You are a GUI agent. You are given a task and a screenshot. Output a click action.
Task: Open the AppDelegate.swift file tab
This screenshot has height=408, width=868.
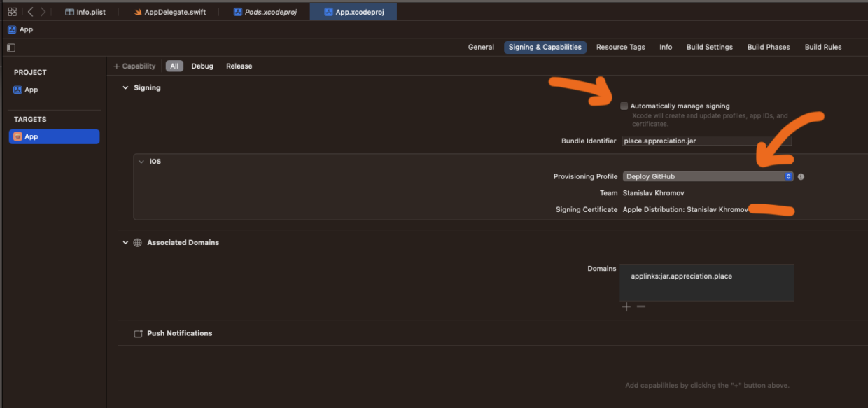tap(170, 13)
